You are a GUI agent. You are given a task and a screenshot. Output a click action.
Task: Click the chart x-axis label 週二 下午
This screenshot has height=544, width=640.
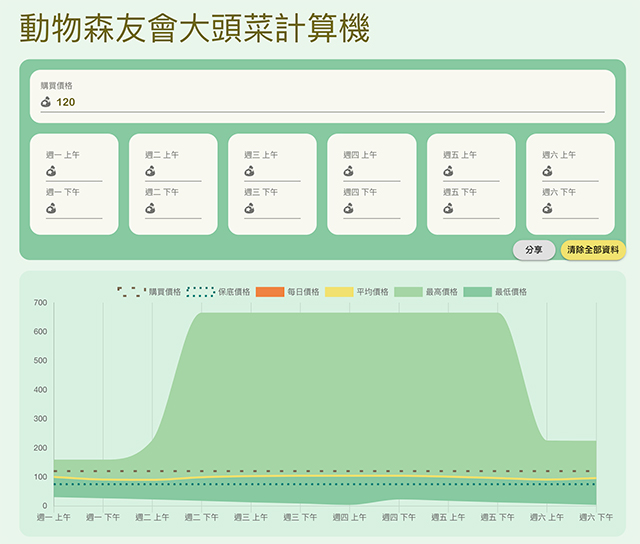tap(202, 517)
